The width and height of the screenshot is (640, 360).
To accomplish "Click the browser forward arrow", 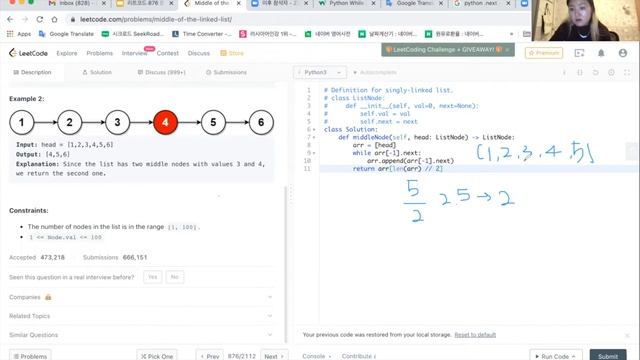I will pyautogui.click(x=25, y=19).
